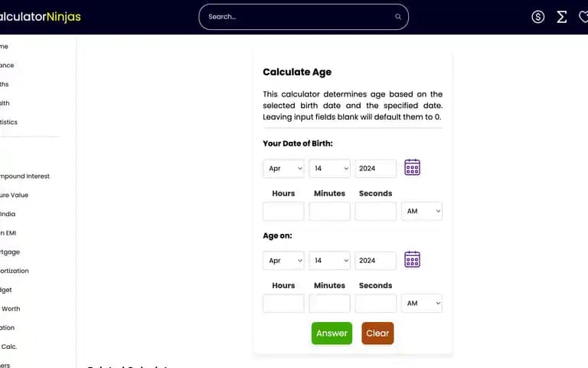Image resolution: width=588 pixels, height=368 pixels.
Task: Expand the birth day dropdown showing 14
Action: tap(330, 169)
